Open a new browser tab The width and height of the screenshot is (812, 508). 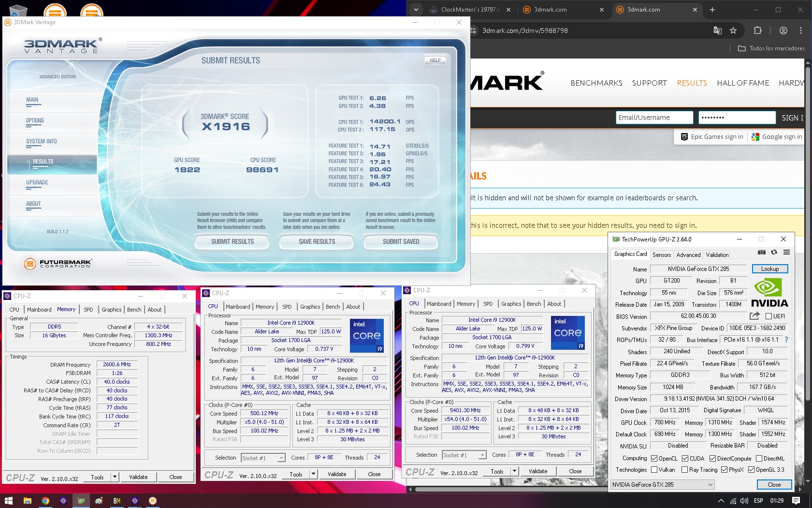click(x=712, y=10)
